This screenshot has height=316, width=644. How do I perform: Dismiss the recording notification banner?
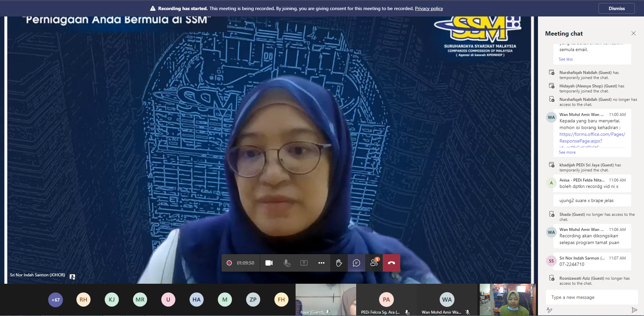pyautogui.click(x=616, y=8)
